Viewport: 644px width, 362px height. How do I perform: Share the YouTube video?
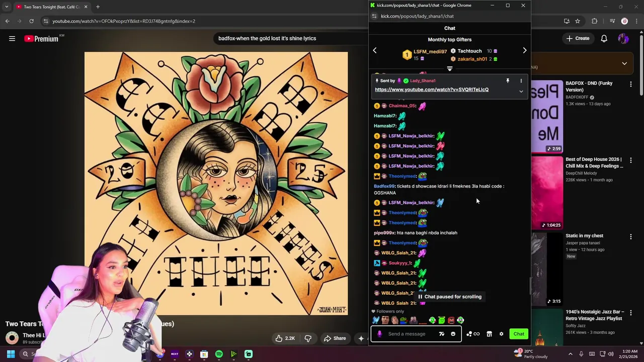(335, 338)
